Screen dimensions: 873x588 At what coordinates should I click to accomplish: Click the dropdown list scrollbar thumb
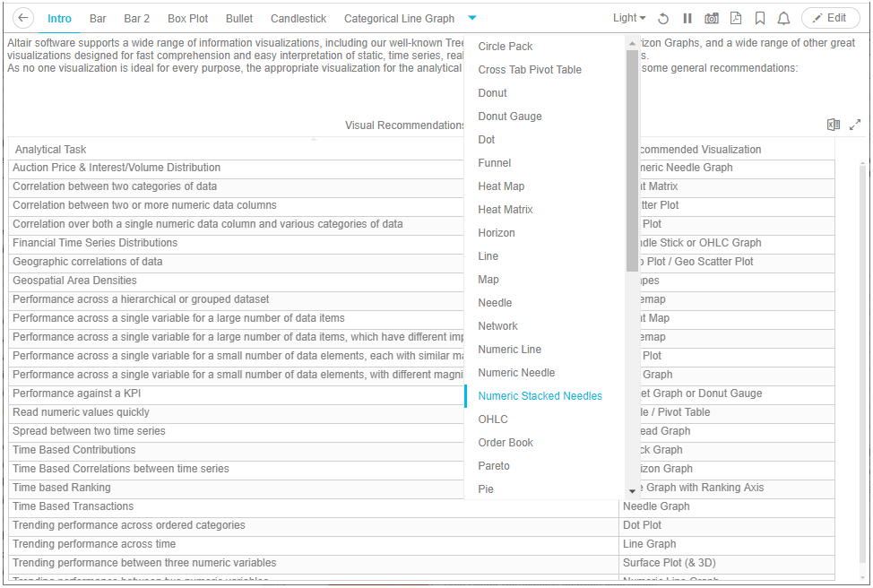pyautogui.click(x=632, y=161)
